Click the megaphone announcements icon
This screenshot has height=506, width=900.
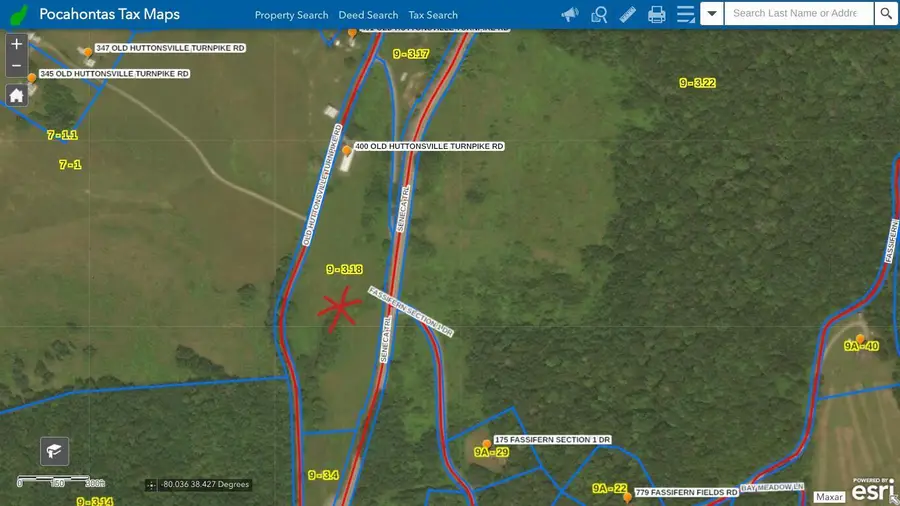click(x=570, y=14)
